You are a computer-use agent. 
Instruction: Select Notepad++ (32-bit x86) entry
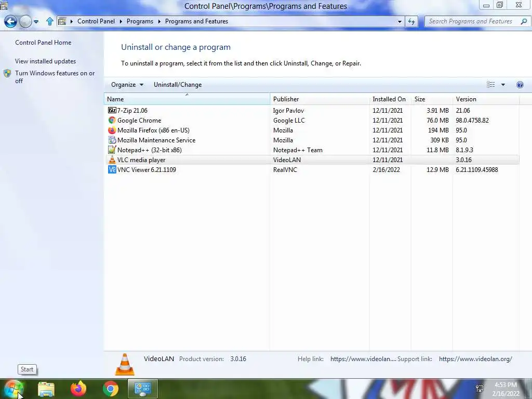click(149, 150)
